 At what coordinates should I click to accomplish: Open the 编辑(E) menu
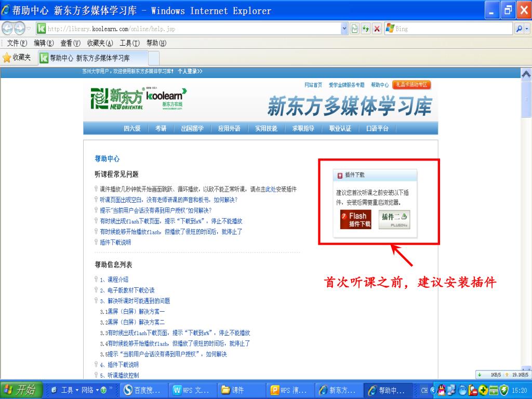point(44,43)
